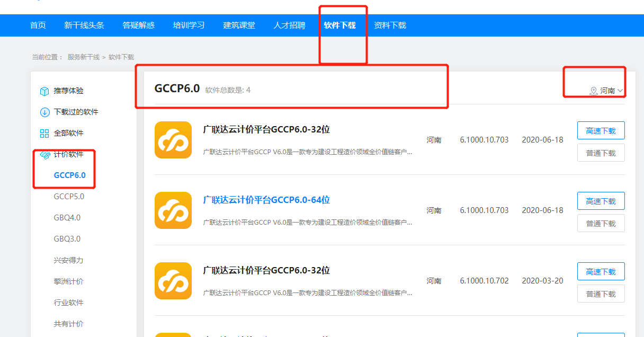
Task: Open the 人才招聘 menu item
Action: coord(289,25)
